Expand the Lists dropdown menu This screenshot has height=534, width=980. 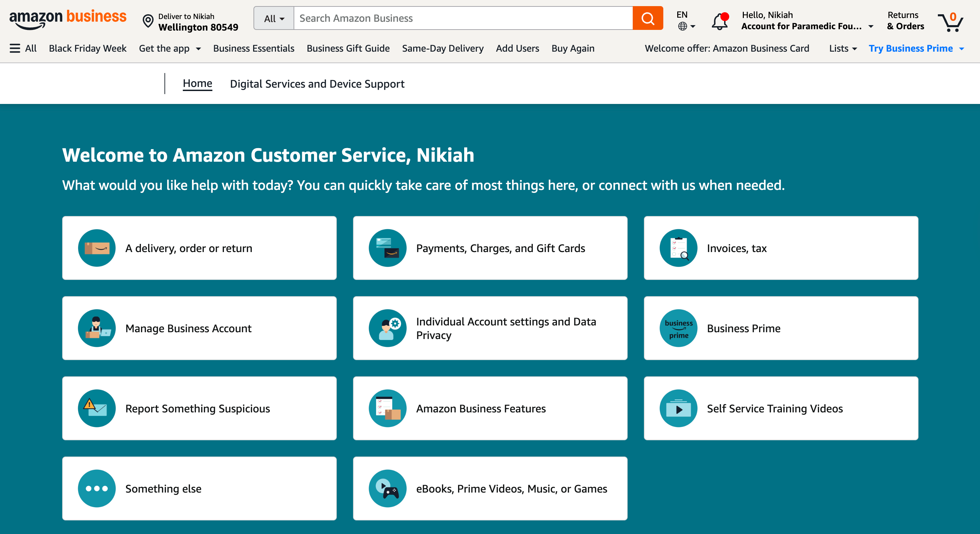click(x=843, y=48)
